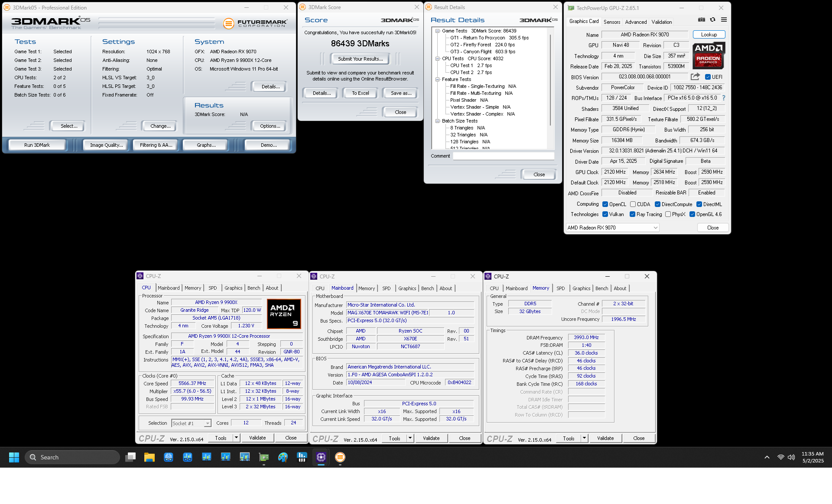Click the AMD Radeon Graphics logo in GPU-Z
The image size is (832, 504).
click(x=708, y=56)
